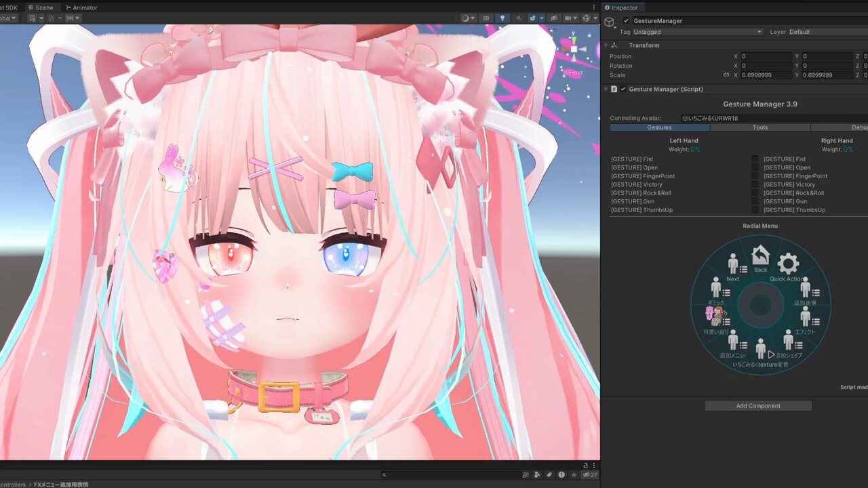This screenshot has width=868, height=488.
Task: Click the GameObject cube icon in Inspector
Action: click(x=609, y=22)
